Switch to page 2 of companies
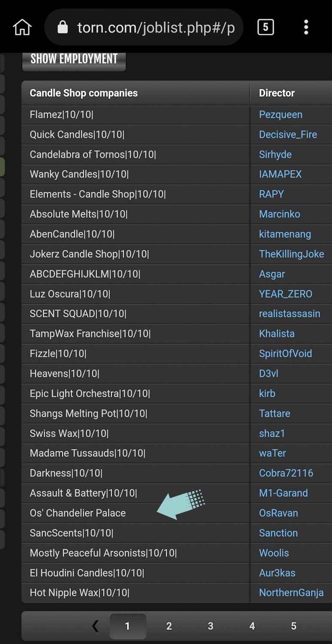The width and height of the screenshot is (332, 644). click(169, 626)
